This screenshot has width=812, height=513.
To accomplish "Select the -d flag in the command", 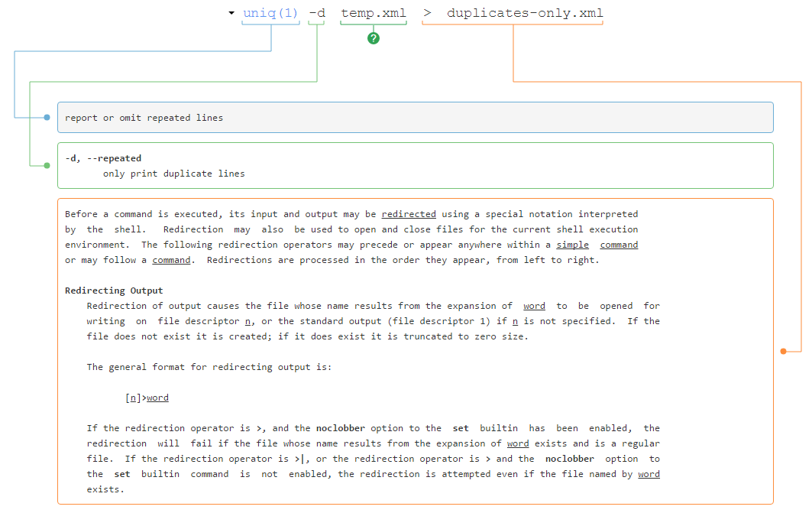I will [317, 13].
